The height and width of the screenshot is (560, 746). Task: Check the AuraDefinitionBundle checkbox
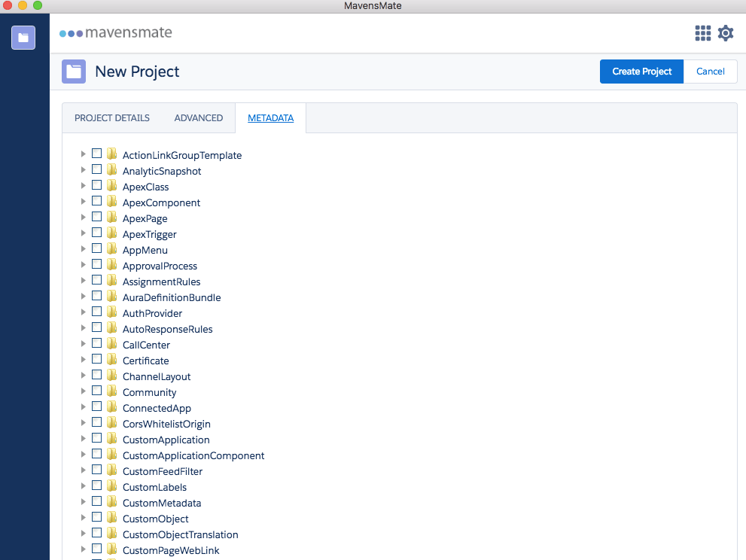96,296
